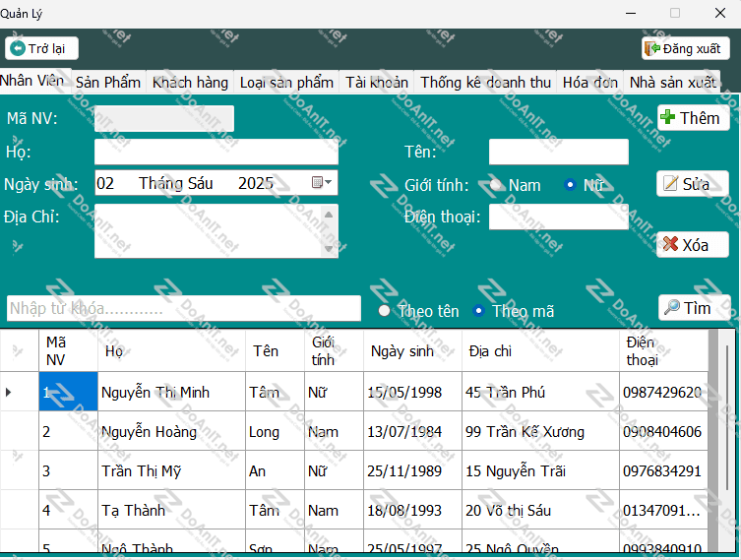This screenshot has height=560, width=741.
Task: Click the name cell An
Action: [x=275, y=470]
